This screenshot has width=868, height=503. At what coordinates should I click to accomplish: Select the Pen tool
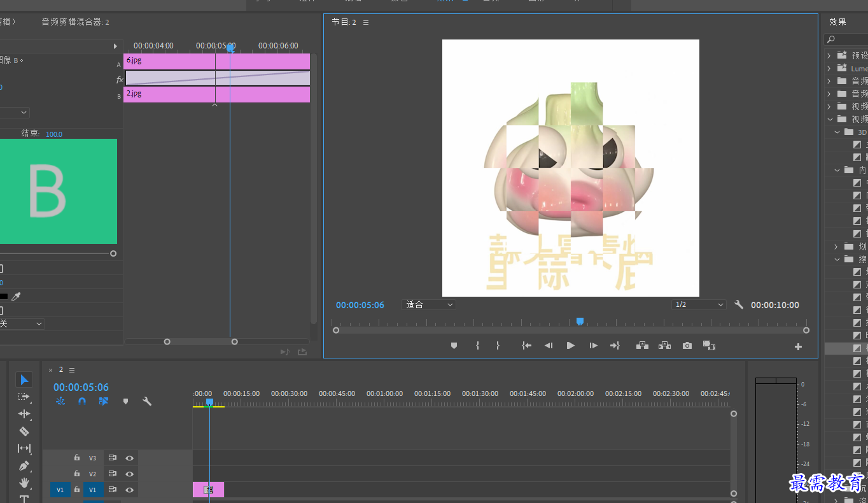click(x=24, y=465)
